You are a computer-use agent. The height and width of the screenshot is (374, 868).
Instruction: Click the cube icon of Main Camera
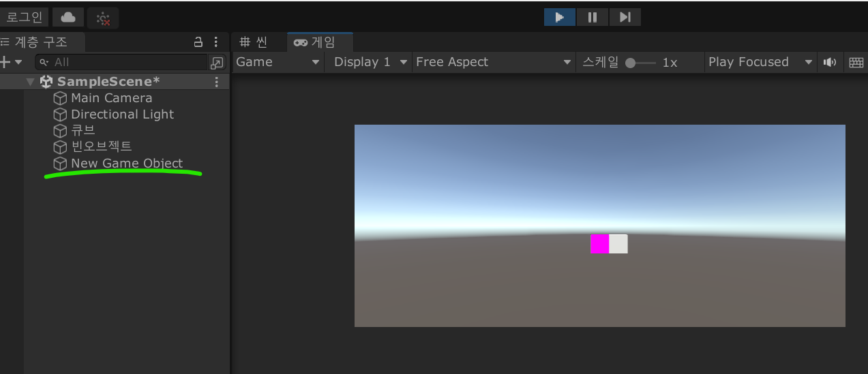61,98
